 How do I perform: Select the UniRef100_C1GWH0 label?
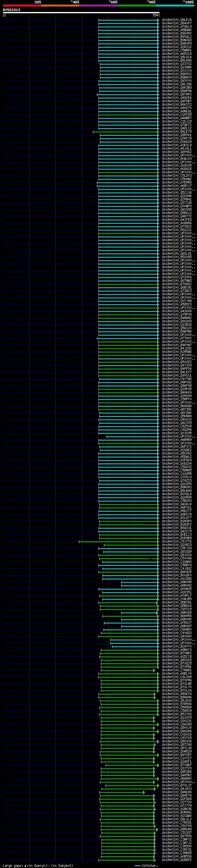pos(177,562)
